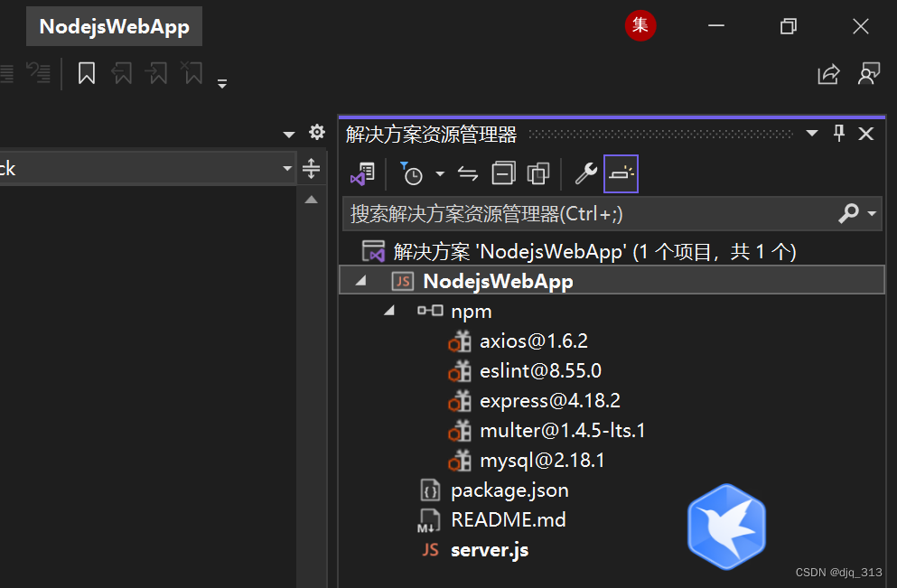Viewport: 897px width, 588px height.
Task: Click the Solution Explorer search field
Action: (x=589, y=214)
